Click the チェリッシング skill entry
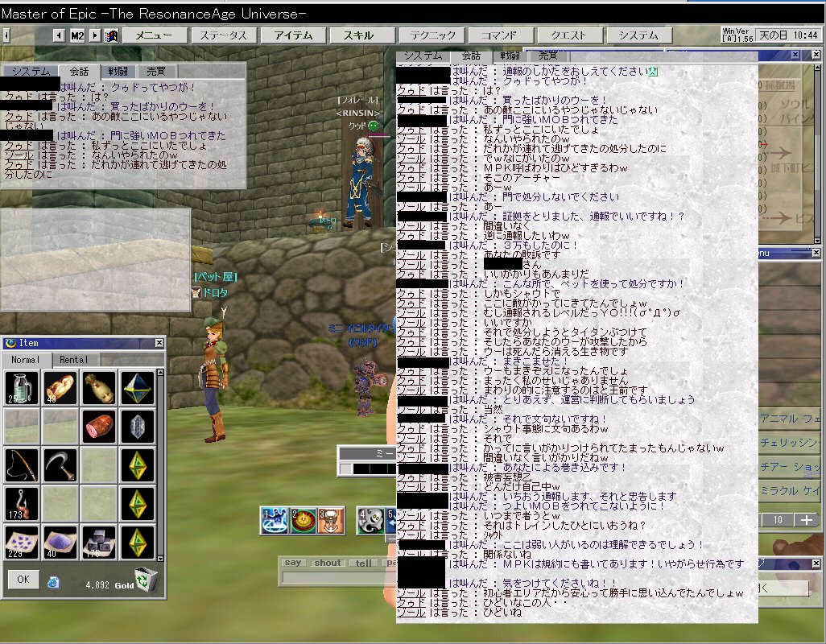826x644 pixels. pyautogui.click(x=789, y=443)
